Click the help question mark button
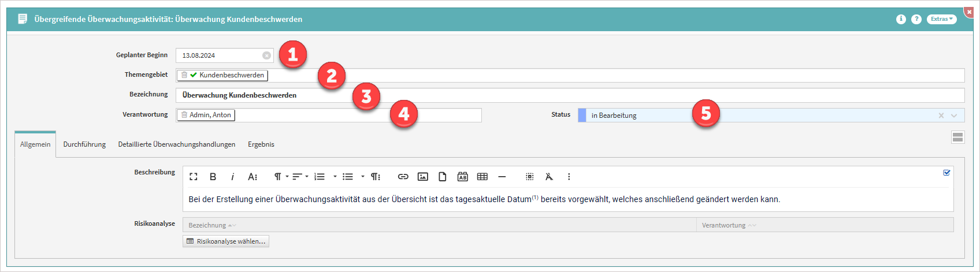980x272 pixels. point(916,19)
